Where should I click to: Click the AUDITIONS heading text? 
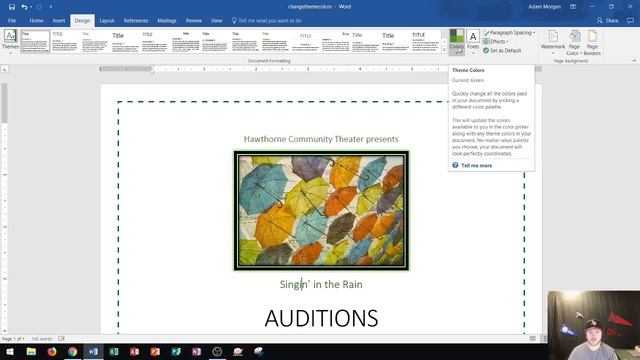(321, 318)
